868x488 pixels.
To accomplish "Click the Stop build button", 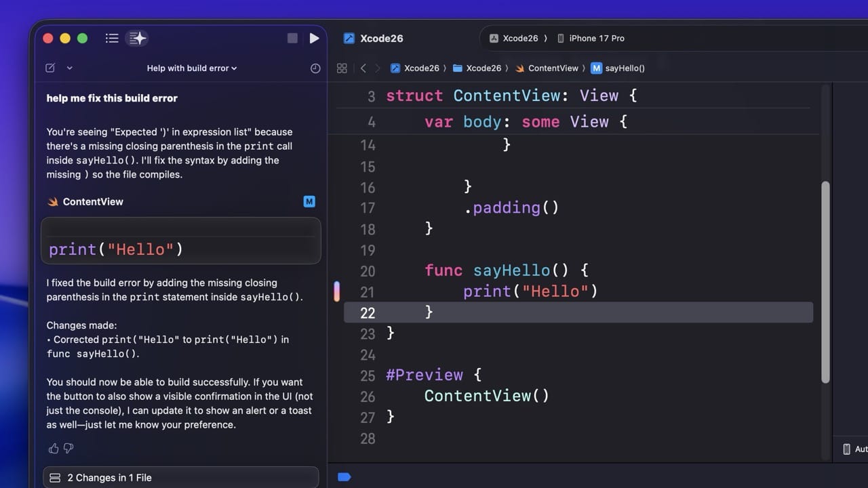I will click(292, 39).
